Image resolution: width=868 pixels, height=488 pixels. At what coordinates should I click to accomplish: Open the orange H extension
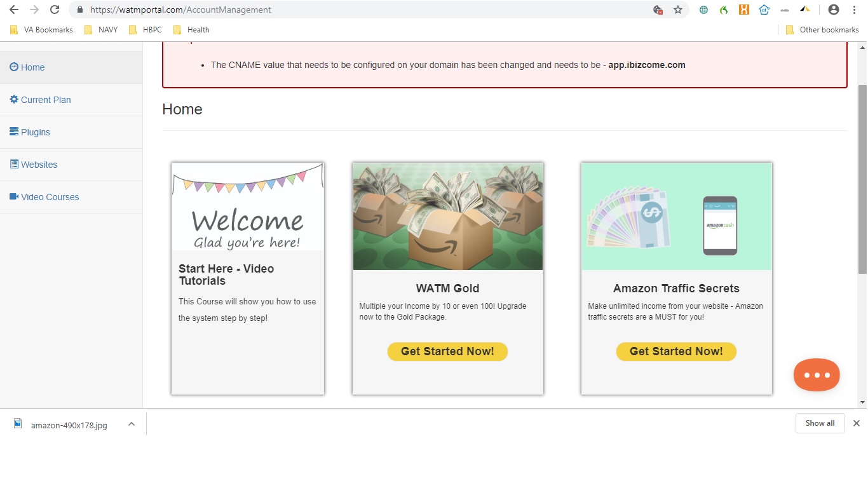[x=743, y=10]
